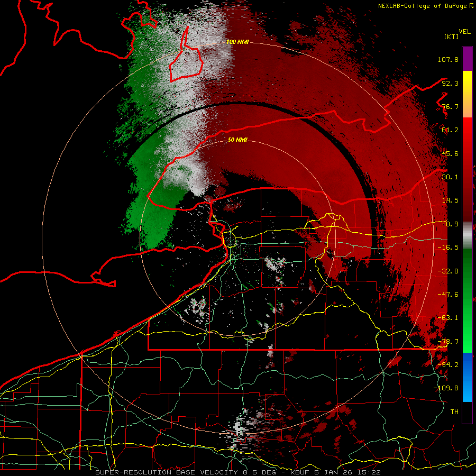Screen dimensions: 476x476
Task: Click the -94.2 scale value
Action: (x=448, y=365)
